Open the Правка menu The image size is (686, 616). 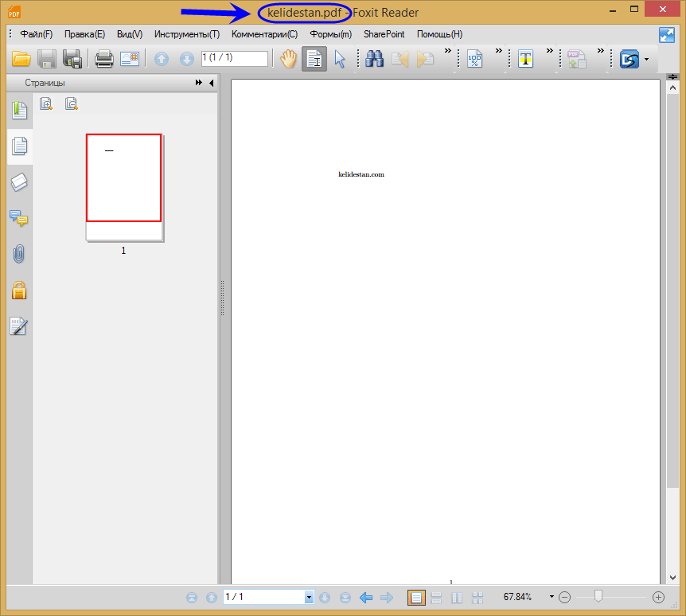84,34
